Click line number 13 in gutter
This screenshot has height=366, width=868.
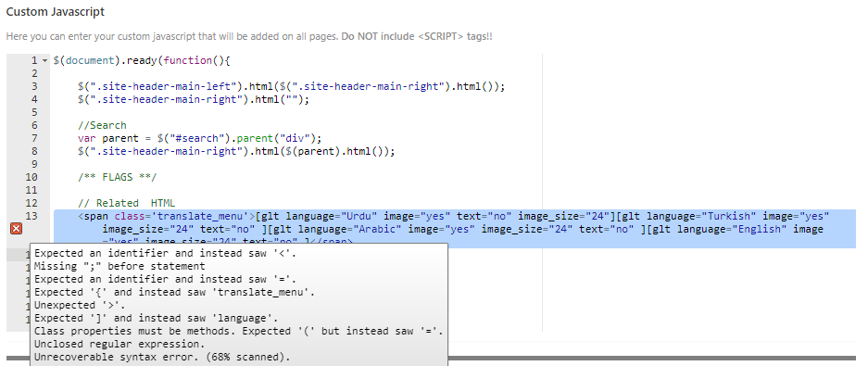pos(31,216)
